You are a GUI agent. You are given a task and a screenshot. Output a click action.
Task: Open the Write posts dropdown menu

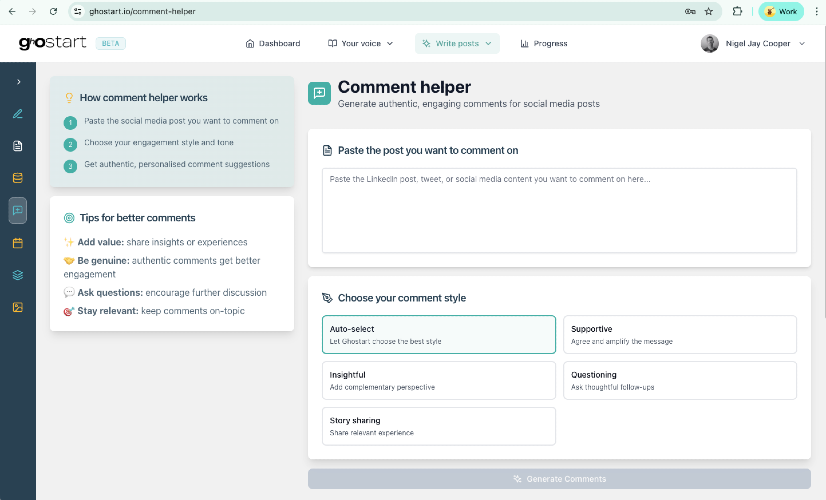tap(457, 43)
